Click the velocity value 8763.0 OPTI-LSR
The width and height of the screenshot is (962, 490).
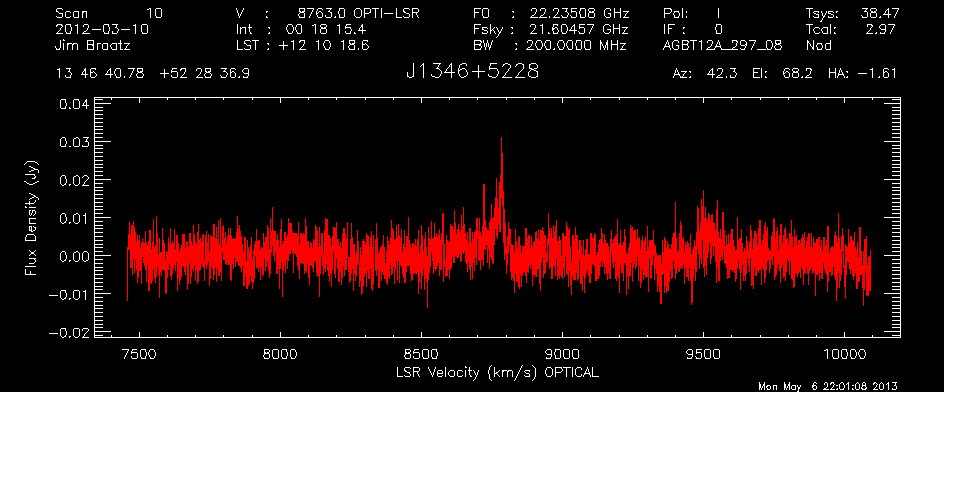pyautogui.click(x=358, y=13)
